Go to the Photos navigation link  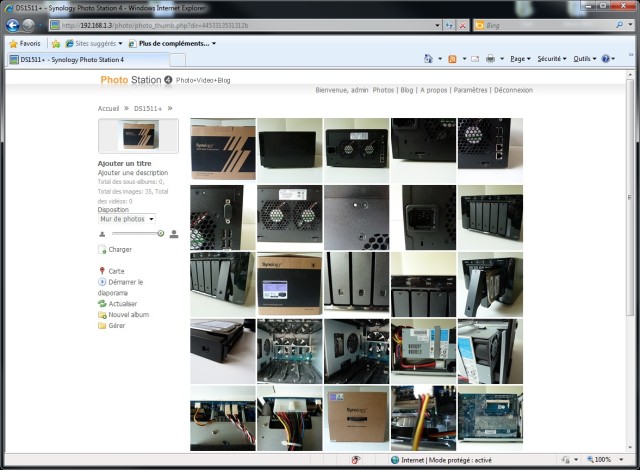[383, 90]
